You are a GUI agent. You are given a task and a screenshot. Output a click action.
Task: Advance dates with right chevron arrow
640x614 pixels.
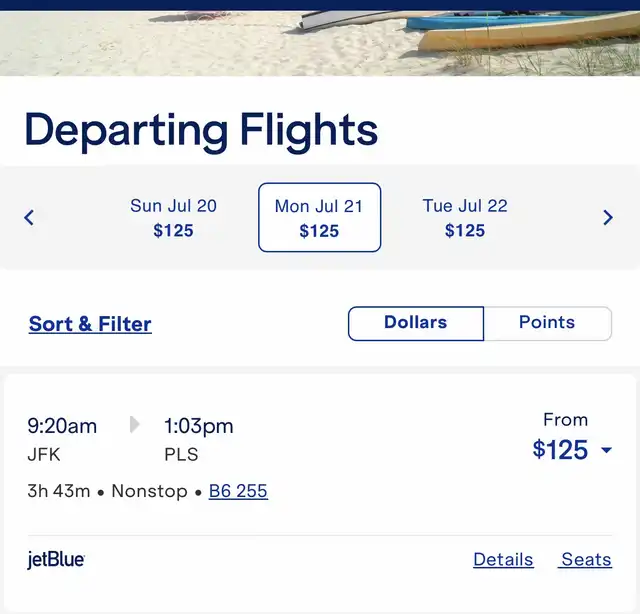tap(608, 217)
